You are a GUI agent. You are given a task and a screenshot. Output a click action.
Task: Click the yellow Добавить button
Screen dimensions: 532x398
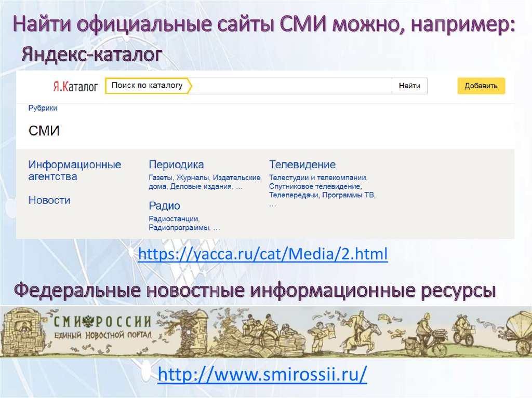[x=481, y=86]
